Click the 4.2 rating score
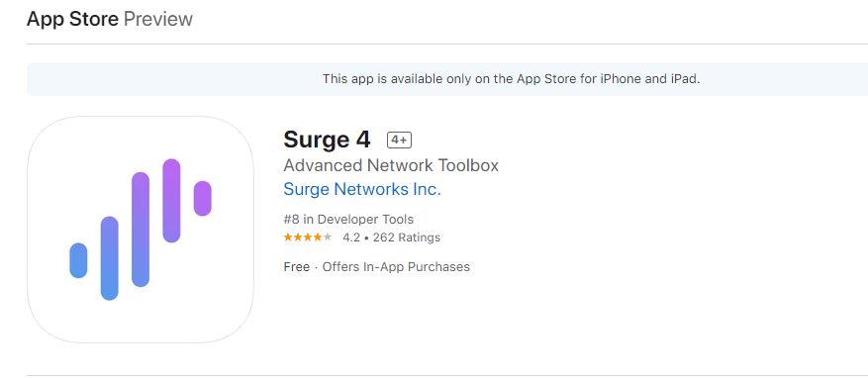This screenshot has width=868, height=378. click(351, 237)
